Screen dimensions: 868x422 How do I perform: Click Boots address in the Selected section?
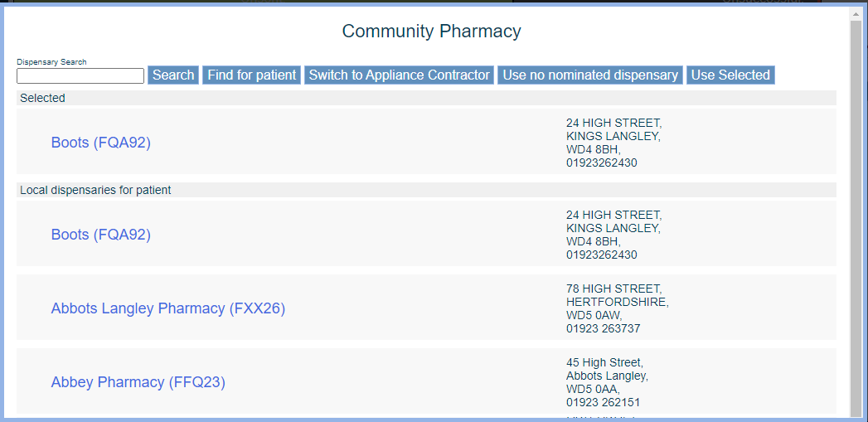[613, 143]
